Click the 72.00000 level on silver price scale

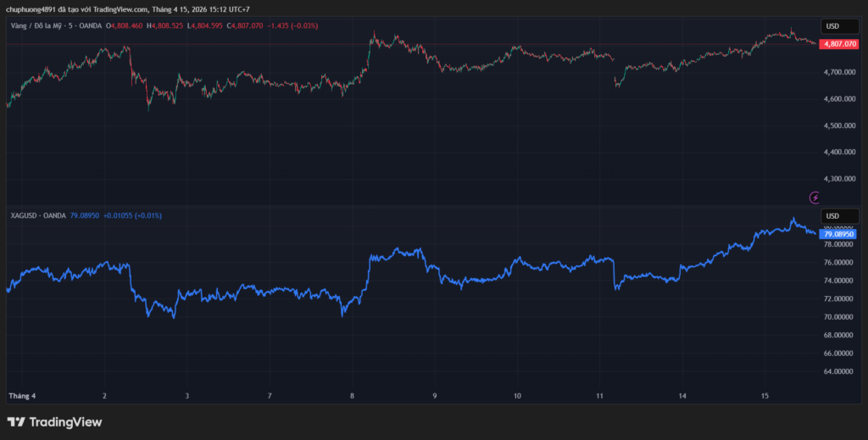[837, 298]
